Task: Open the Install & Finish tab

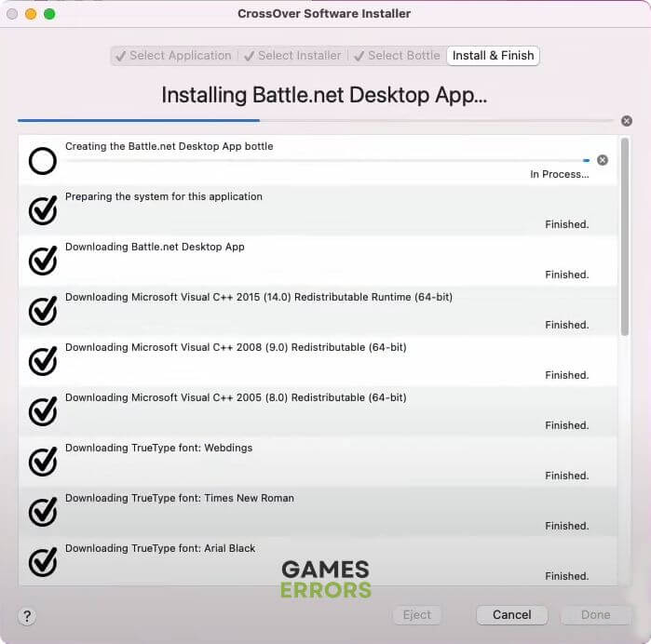Action: coord(494,56)
